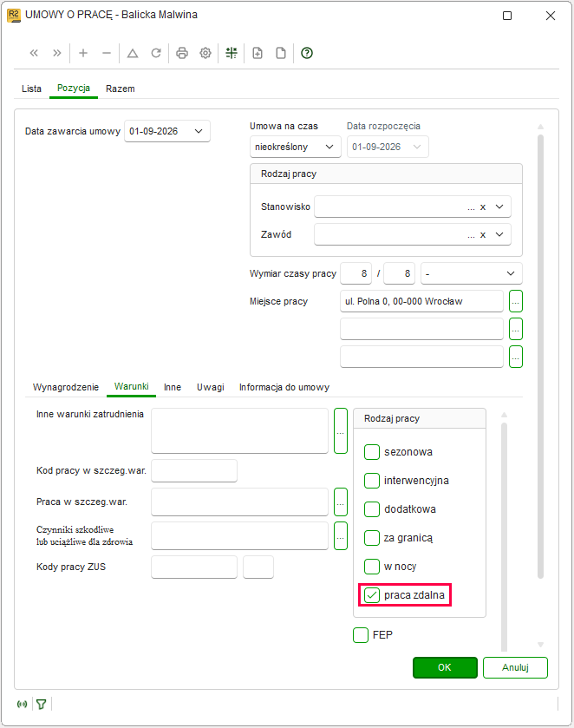This screenshot has width=574, height=728.
Task: Print the contract using the printer icon
Action: (x=182, y=53)
